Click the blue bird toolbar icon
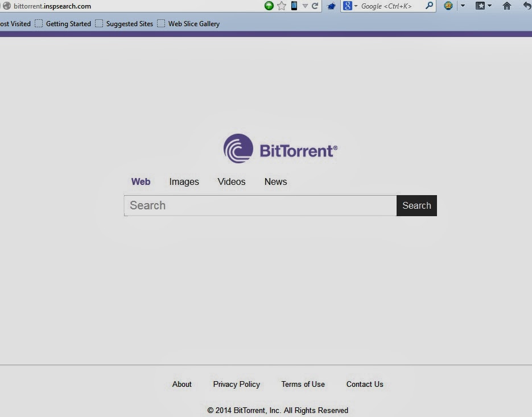Screen dimensions: 532x417 point(331,6)
